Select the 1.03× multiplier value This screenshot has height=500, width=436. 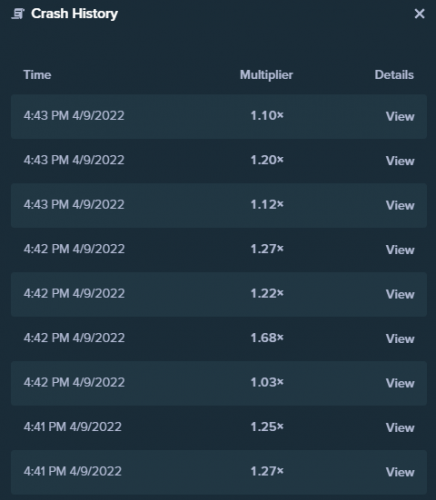pos(267,382)
